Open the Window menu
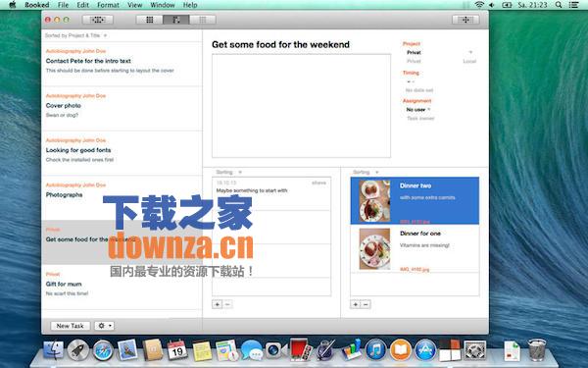 [x=163, y=5]
